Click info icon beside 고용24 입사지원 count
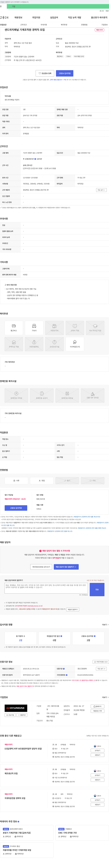This screenshot has height=868, width=109. [x=95, y=636]
